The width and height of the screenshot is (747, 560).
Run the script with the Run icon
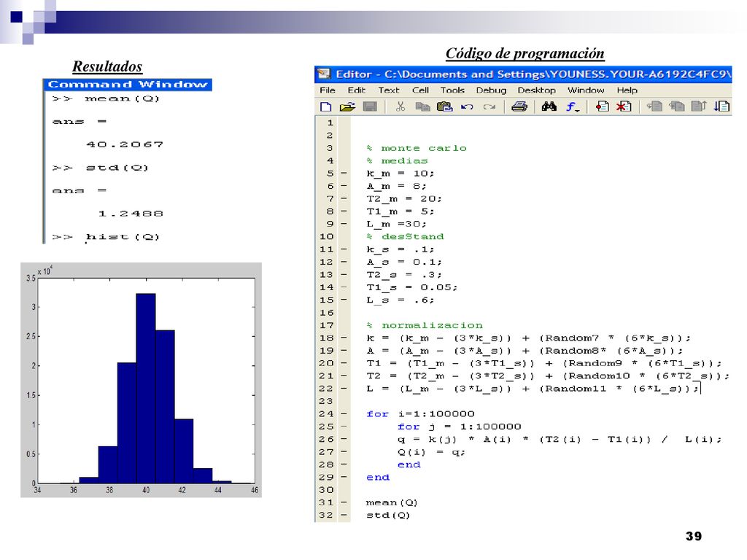(x=721, y=106)
